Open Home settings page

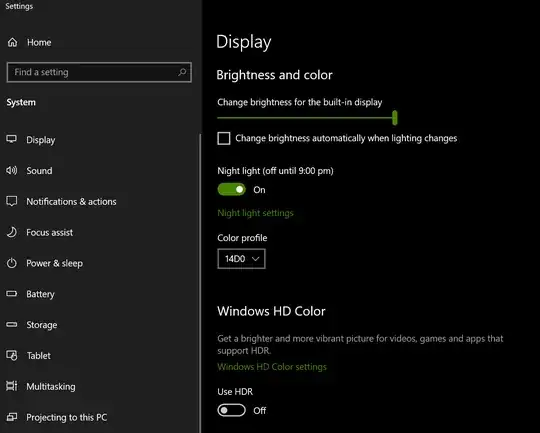point(39,42)
